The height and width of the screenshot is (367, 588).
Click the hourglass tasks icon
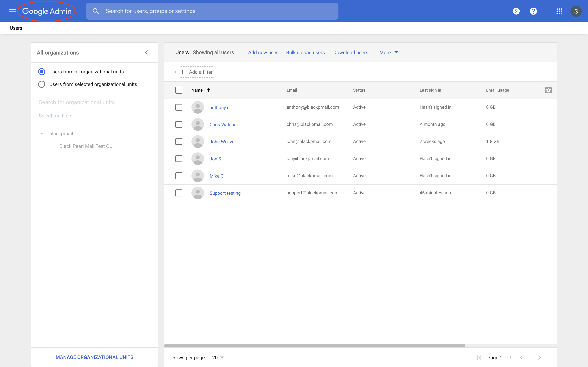coord(516,11)
